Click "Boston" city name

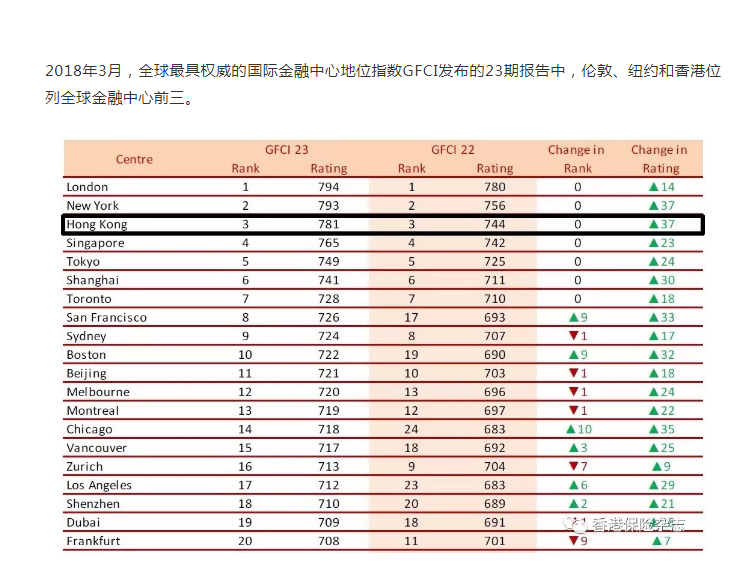tap(86, 355)
